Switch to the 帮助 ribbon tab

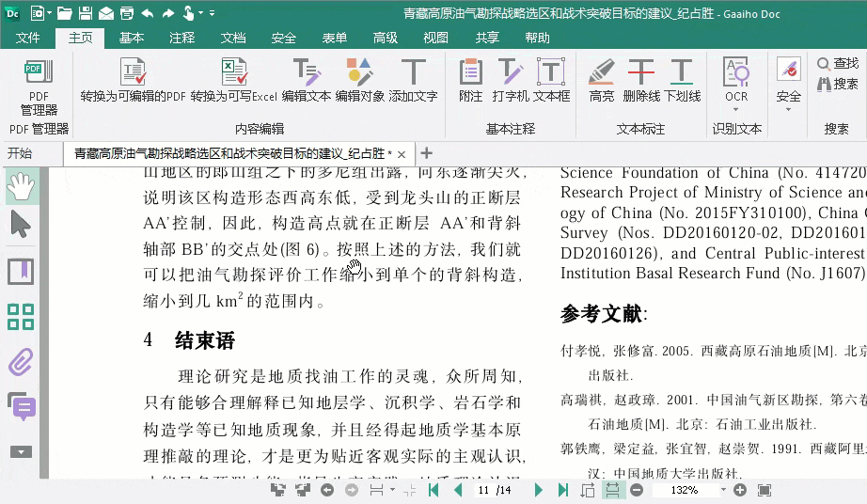pyautogui.click(x=538, y=38)
